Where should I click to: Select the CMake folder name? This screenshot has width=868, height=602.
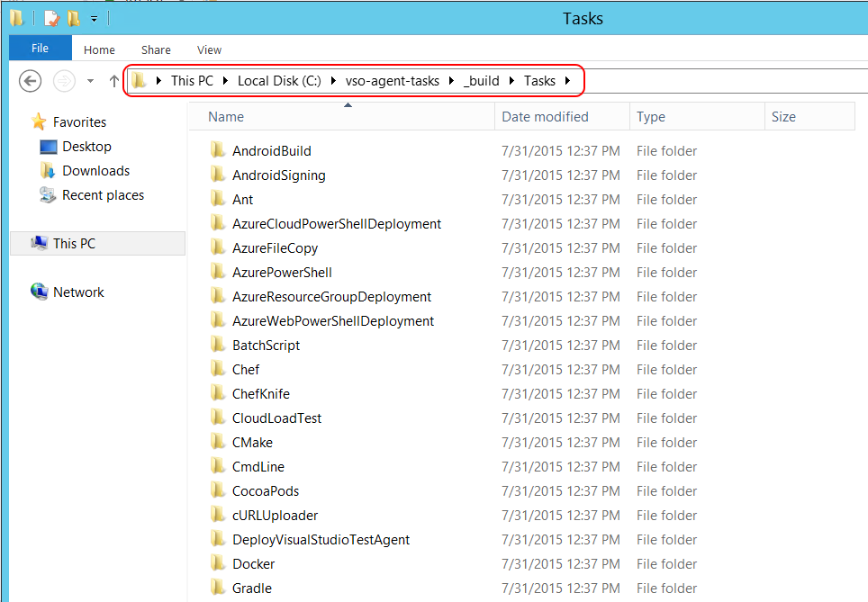click(x=252, y=443)
